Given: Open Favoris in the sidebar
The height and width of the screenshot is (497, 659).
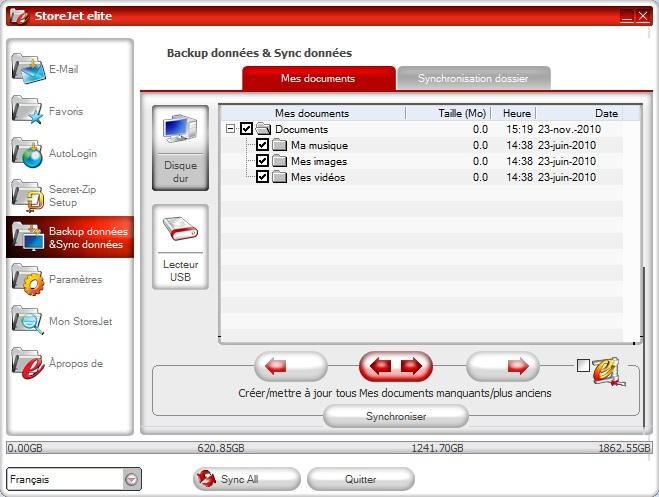Looking at the screenshot, I should [x=28, y=111].
